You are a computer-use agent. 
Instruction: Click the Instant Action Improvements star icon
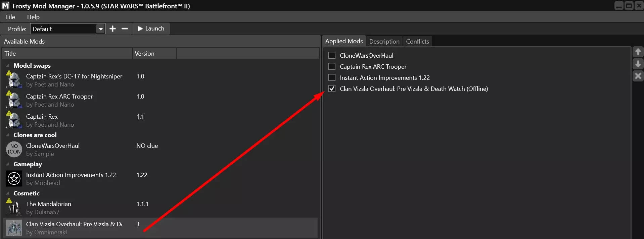[x=14, y=178]
